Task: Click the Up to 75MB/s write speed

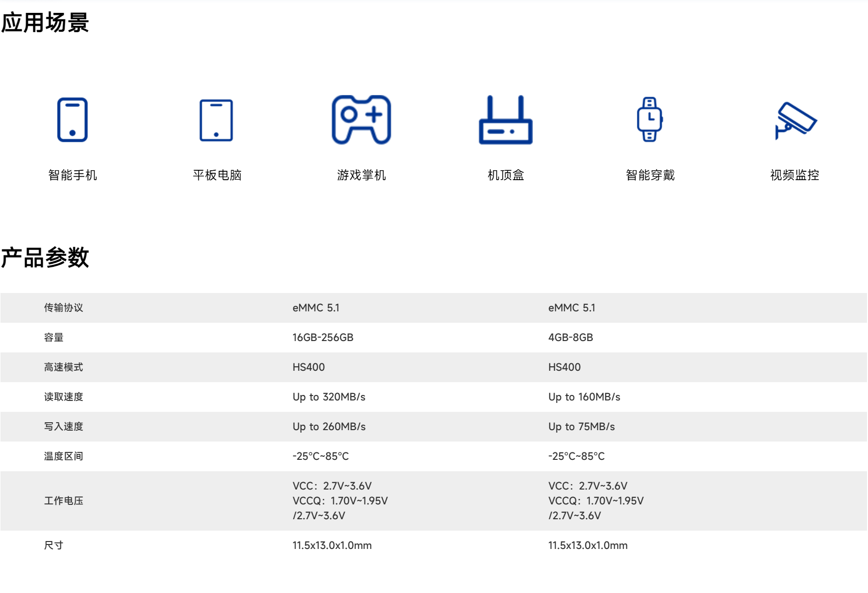Action: [x=581, y=427]
